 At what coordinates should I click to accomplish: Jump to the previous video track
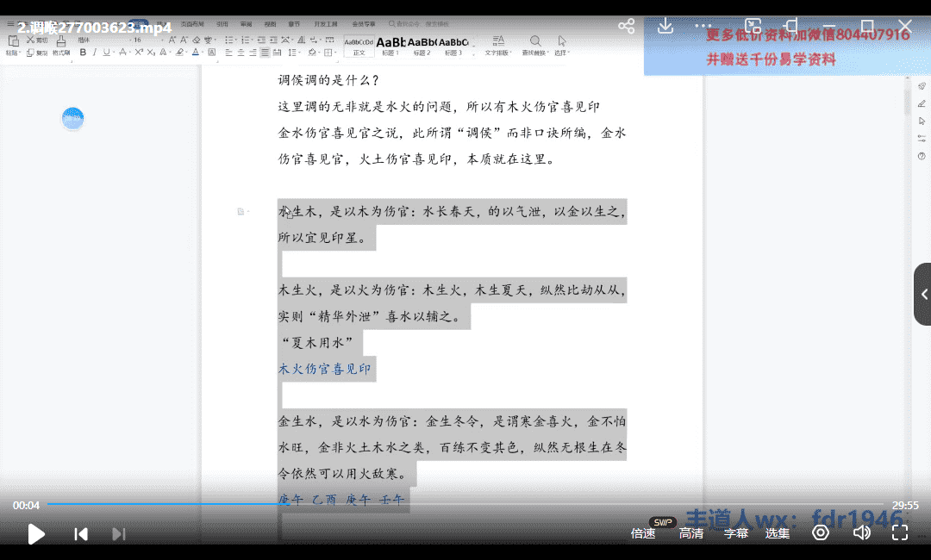[x=81, y=534]
